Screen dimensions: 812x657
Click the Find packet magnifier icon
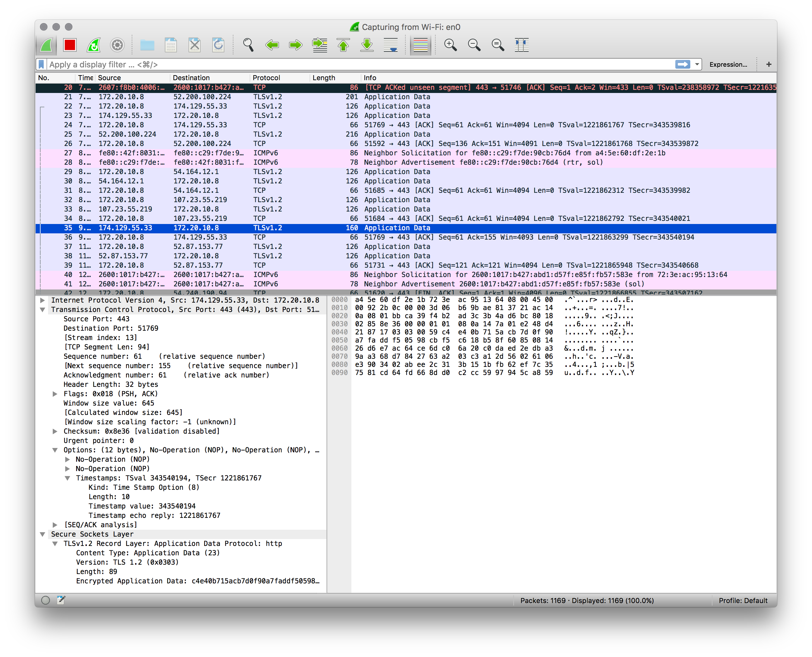[248, 45]
